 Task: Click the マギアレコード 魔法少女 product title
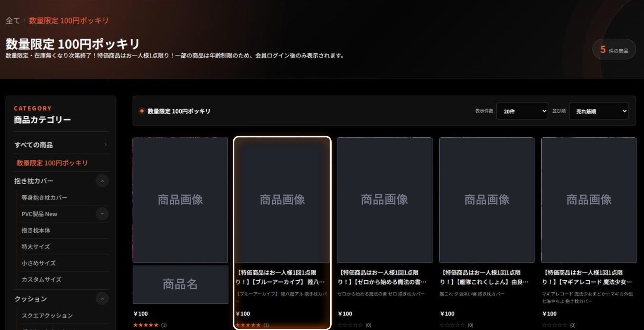pos(587,277)
